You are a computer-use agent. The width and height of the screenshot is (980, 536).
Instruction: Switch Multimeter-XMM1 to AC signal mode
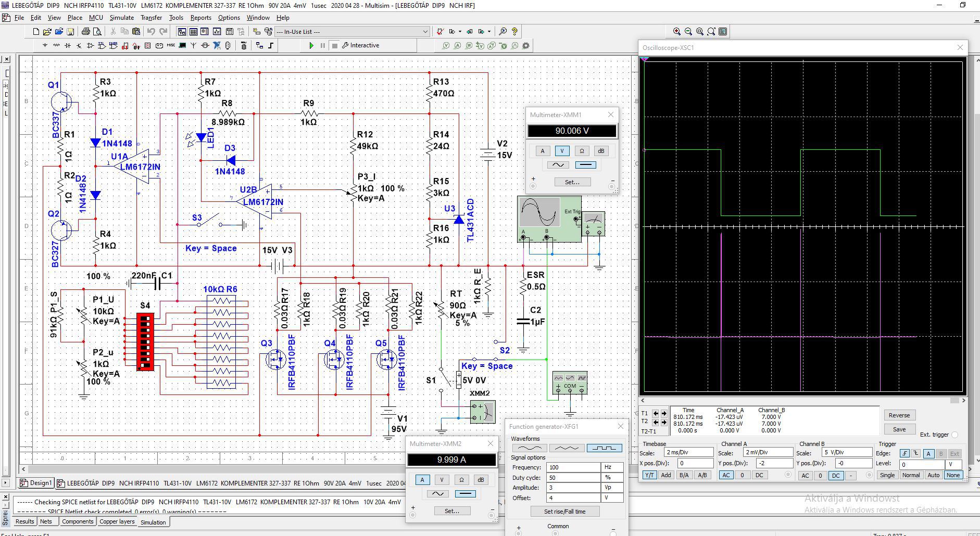click(x=558, y=165)
